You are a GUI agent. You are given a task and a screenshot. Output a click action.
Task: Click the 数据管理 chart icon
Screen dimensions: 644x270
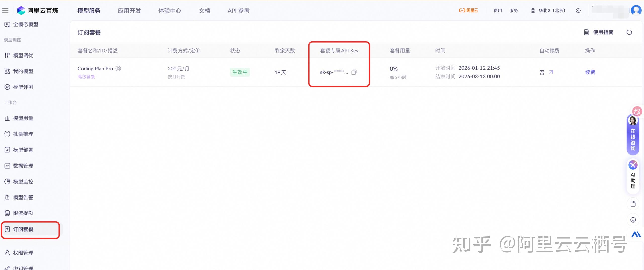[7, 166]
